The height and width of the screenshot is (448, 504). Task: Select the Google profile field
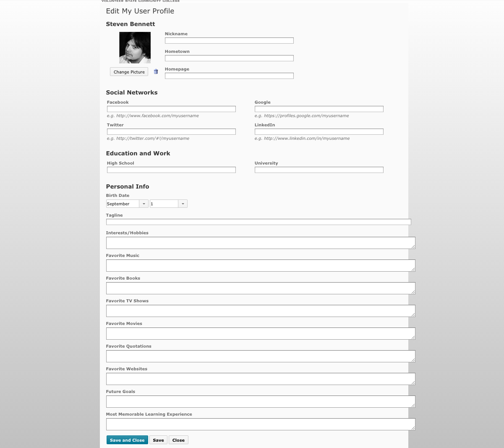coord(319,109)
